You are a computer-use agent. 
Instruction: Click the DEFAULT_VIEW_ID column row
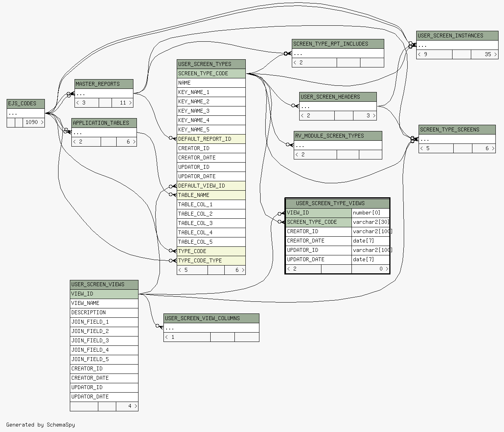[x=211, y=186]
